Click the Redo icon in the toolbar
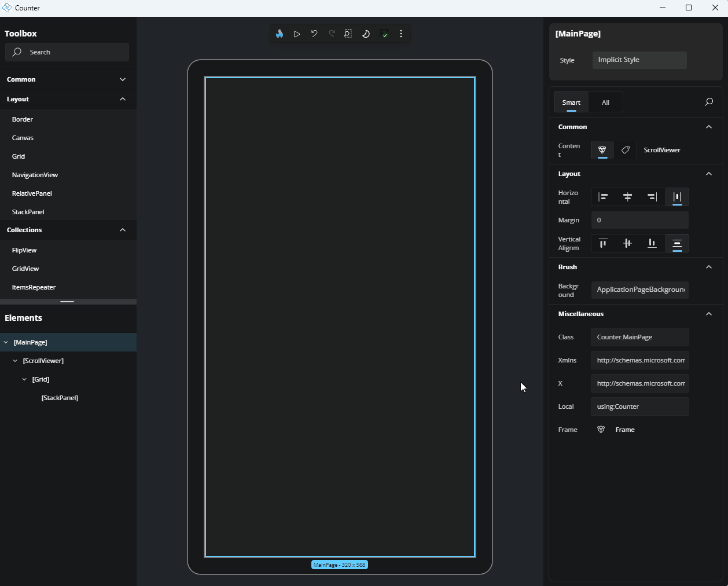 click(332, 34)
